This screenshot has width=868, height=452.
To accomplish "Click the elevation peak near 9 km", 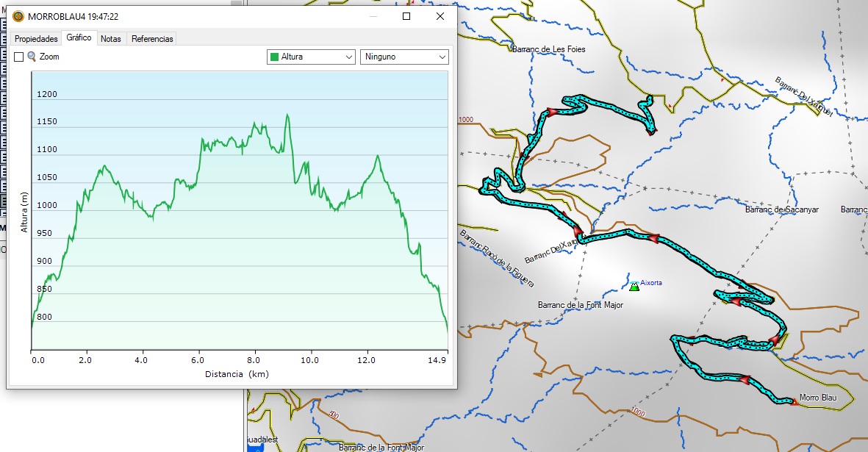I will pos(287,115).
